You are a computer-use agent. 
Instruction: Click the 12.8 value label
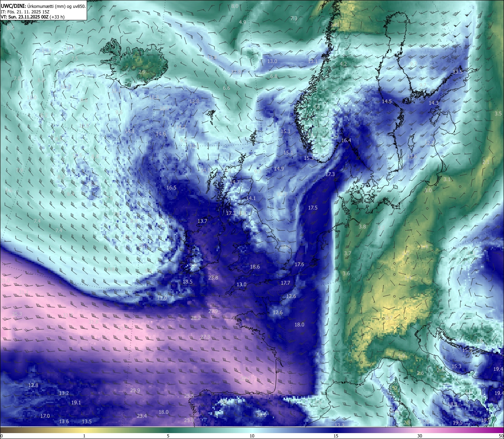coord(33,385)
